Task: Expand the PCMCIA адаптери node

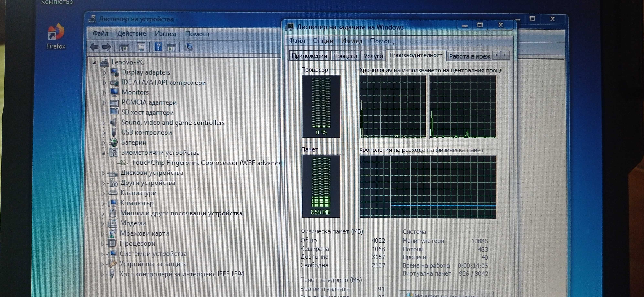Action: [x=104, y=103]
